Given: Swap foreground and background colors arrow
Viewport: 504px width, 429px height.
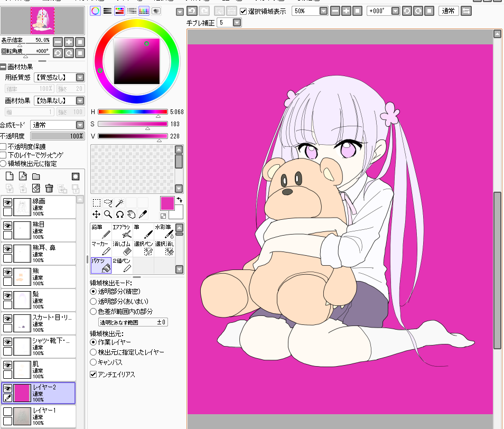Looking at the screenshot, I should [x=179, y=200].
